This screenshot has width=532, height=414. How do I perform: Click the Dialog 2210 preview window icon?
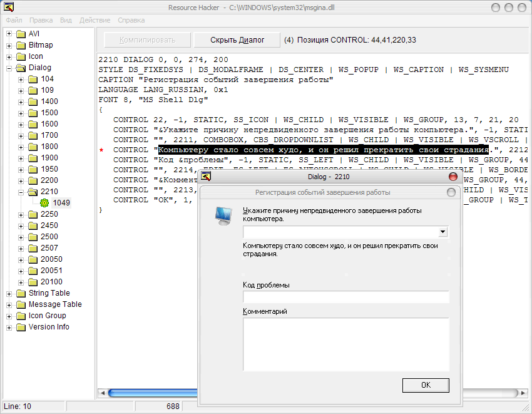pos(206,176)
